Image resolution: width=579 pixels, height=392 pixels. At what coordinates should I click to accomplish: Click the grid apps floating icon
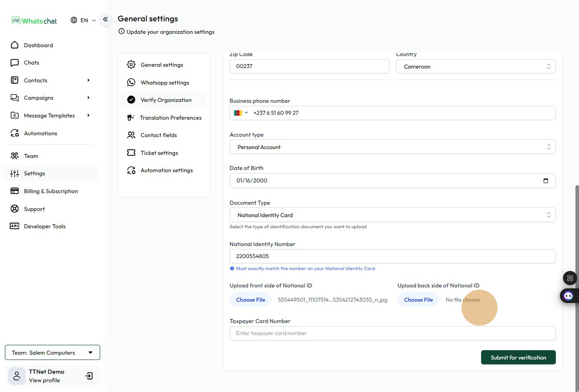[x=570, y=278]
